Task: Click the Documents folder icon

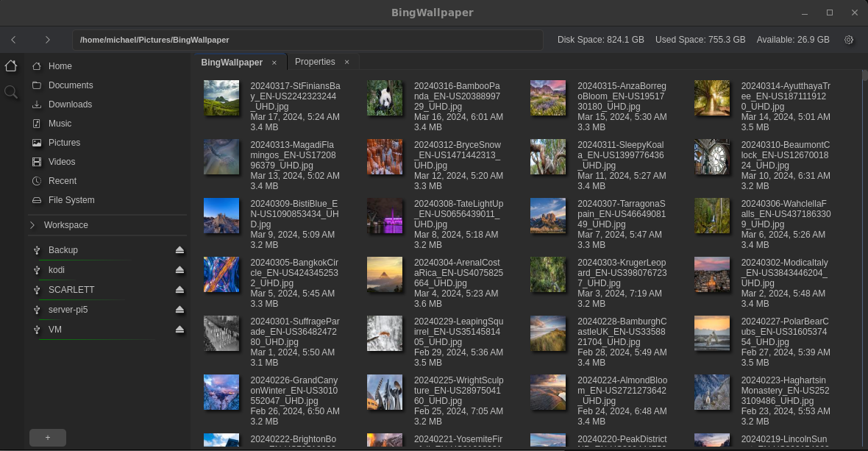Action: point(37,85)
